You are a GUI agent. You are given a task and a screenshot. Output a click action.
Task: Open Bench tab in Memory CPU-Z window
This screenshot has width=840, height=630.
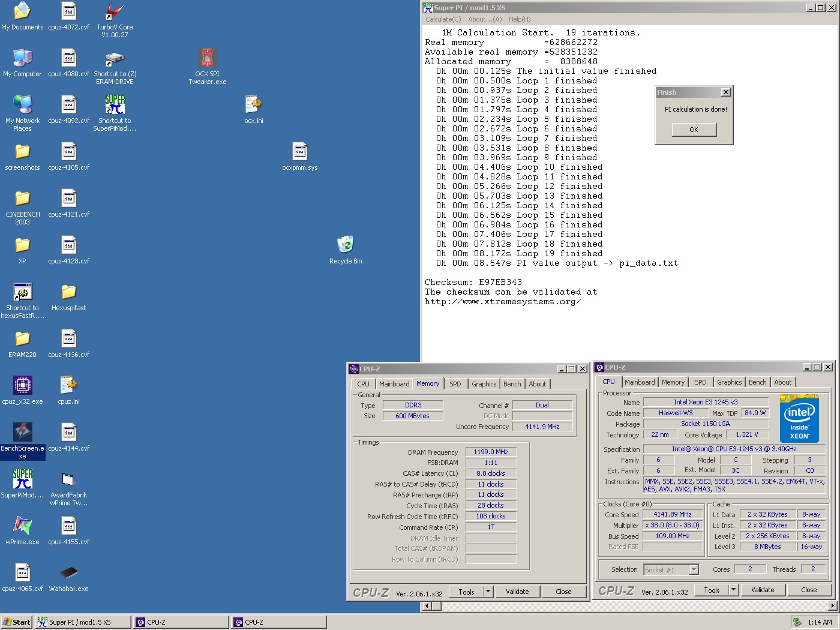tap(512, 384)
